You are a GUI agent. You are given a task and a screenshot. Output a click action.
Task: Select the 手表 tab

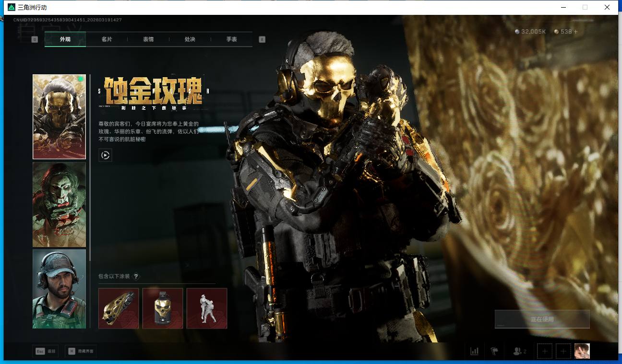[x=232, y=39]
